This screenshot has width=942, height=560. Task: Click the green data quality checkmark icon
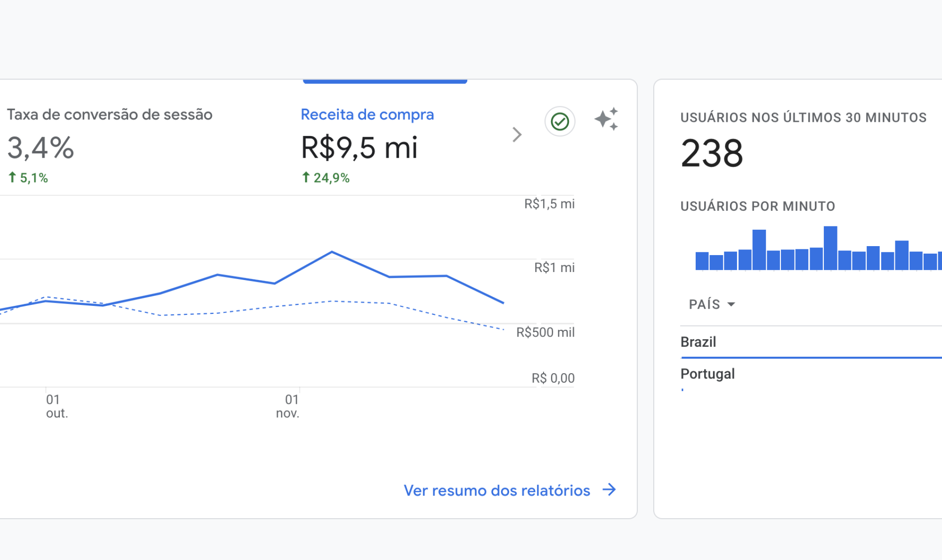pos(560,121)
